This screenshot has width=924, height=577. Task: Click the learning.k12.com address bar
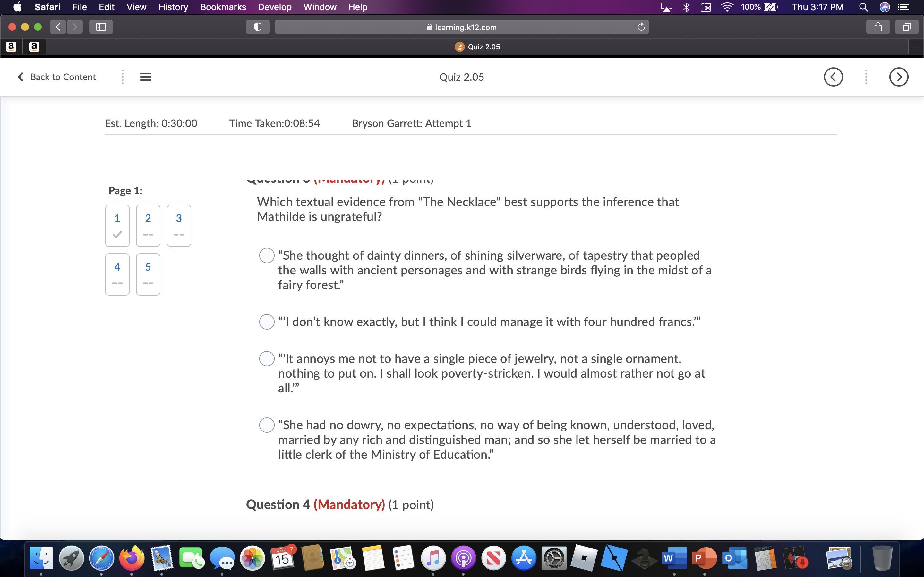pos(461,27)
